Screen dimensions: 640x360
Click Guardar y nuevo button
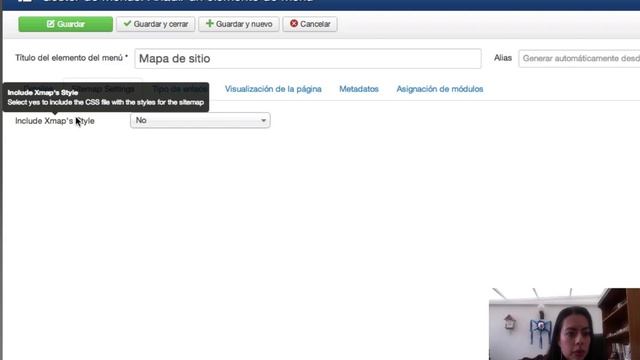(239, 24)
